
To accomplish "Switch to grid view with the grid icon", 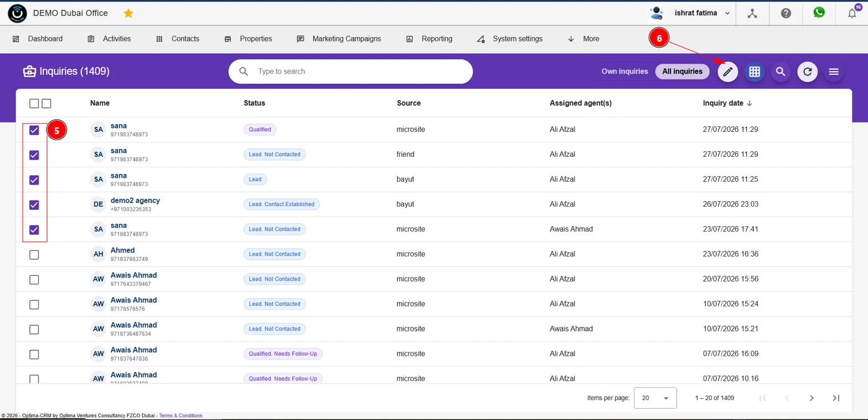I will pyautogui.click(x=754, y=71).
